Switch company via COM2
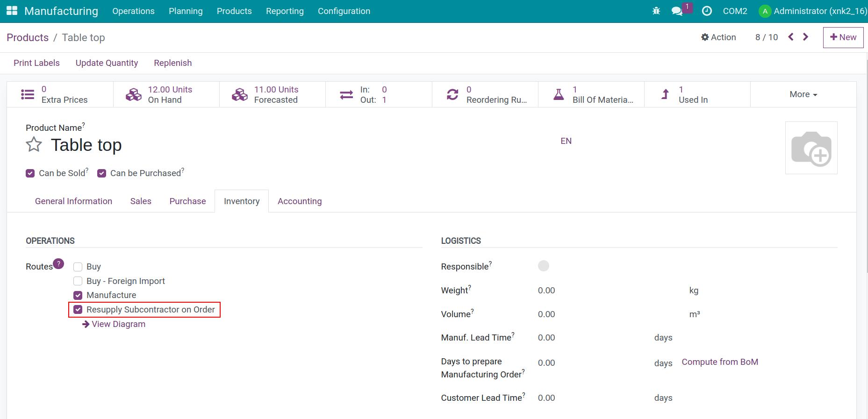Viewport: 868px width, 419px height. [735, 11]
